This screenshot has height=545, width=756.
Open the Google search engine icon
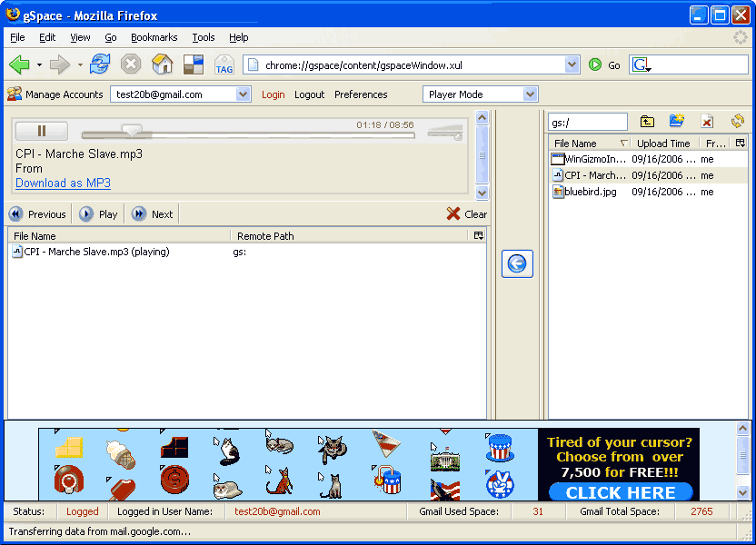642,64
